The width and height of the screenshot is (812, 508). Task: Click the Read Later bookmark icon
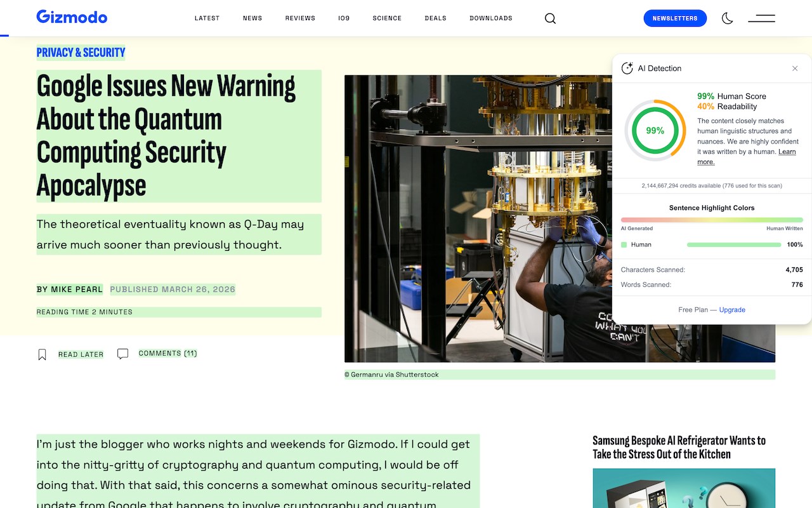tap(43, 354)
